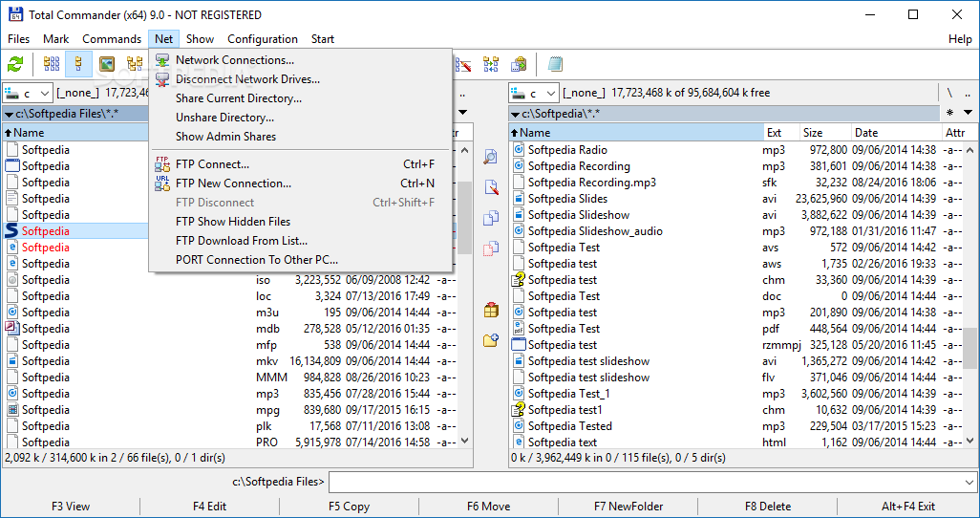Click the F7 NewFolder button
Image resolution: width=980 pixels, height=518 pixels.
pyautogui.click(x=628, y=507)
